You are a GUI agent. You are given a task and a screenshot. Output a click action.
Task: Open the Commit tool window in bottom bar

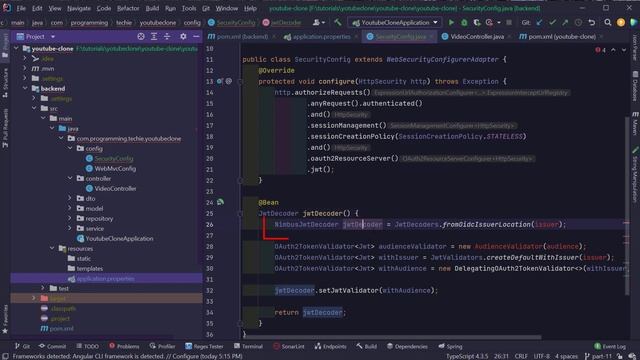tap(52, 346)
